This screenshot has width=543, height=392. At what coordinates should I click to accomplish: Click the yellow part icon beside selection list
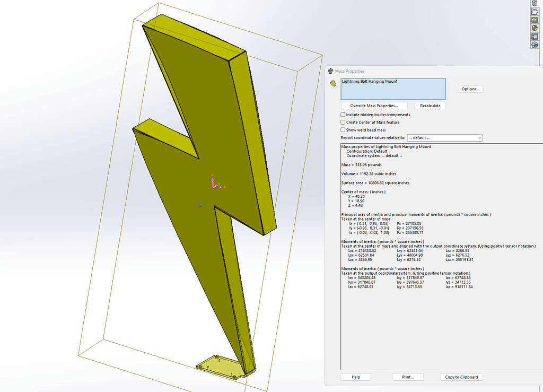tap(333, 83)
